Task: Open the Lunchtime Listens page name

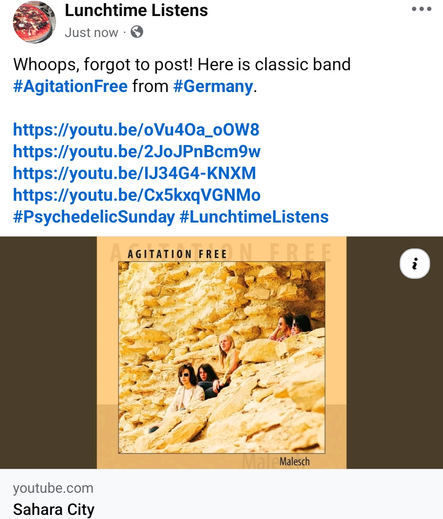Action: (136, 10)
